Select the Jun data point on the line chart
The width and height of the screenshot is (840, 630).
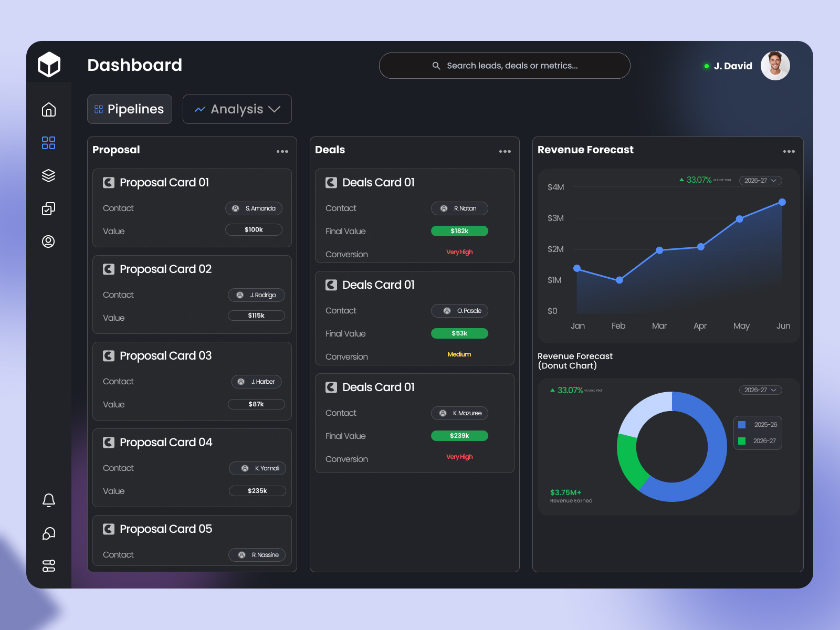point(782,202)
